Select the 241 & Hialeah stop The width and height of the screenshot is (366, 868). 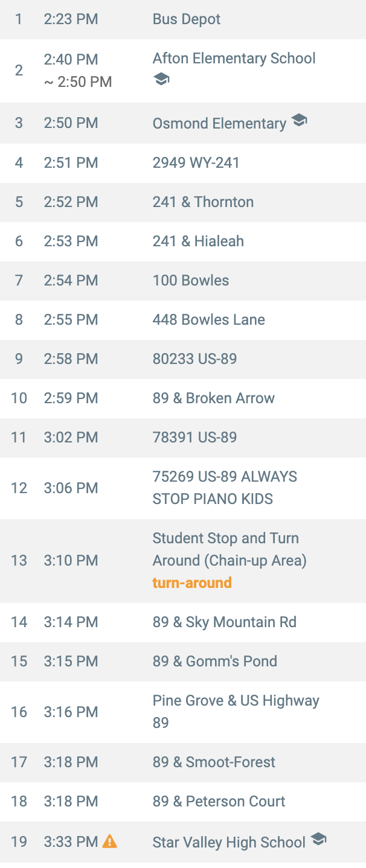coord(183,241)
